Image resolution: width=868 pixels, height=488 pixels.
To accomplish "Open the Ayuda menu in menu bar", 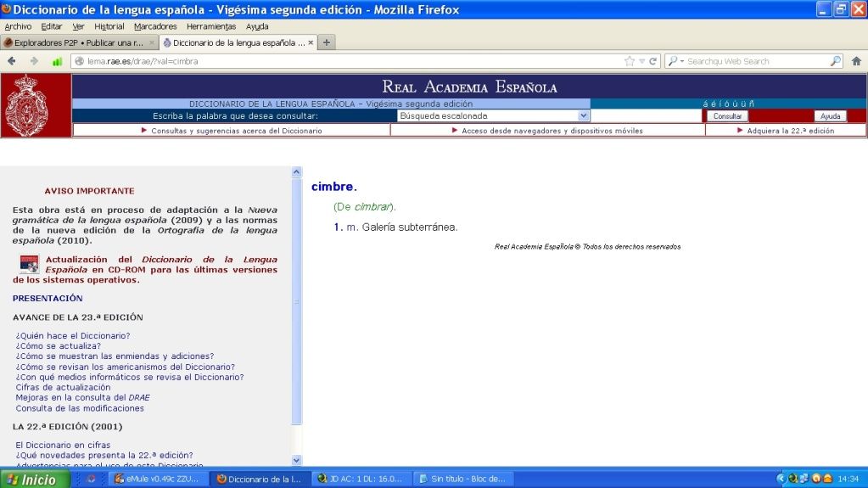I will coord(257,26).
